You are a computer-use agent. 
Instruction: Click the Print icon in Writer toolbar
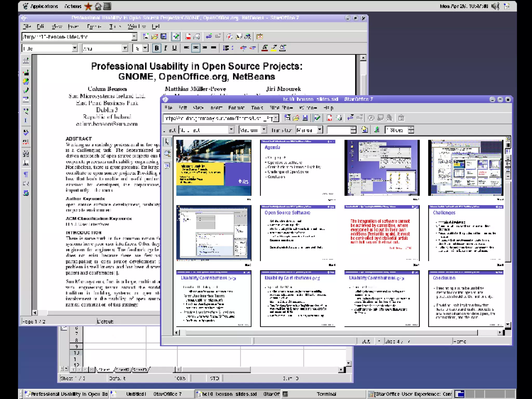pos(197,37)
